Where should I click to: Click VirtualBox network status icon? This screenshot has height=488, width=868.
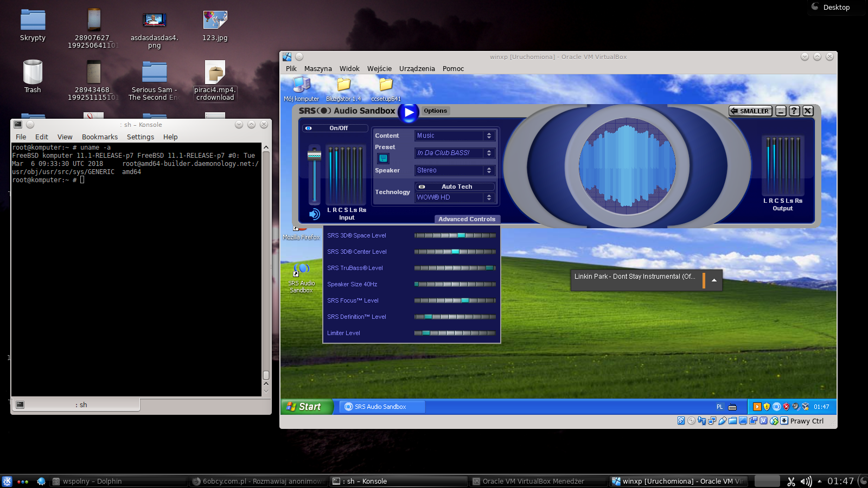click(x=712, y=421)
